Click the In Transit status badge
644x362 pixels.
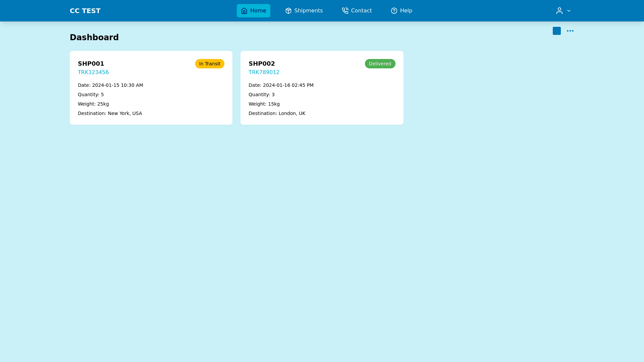click(210, 64)
